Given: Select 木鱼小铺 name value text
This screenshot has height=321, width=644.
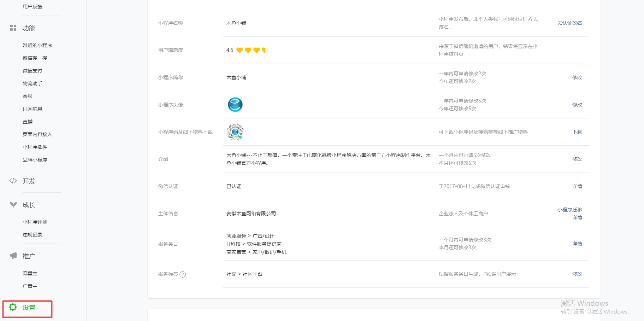Looking at the screenshot, I should 236,23.
